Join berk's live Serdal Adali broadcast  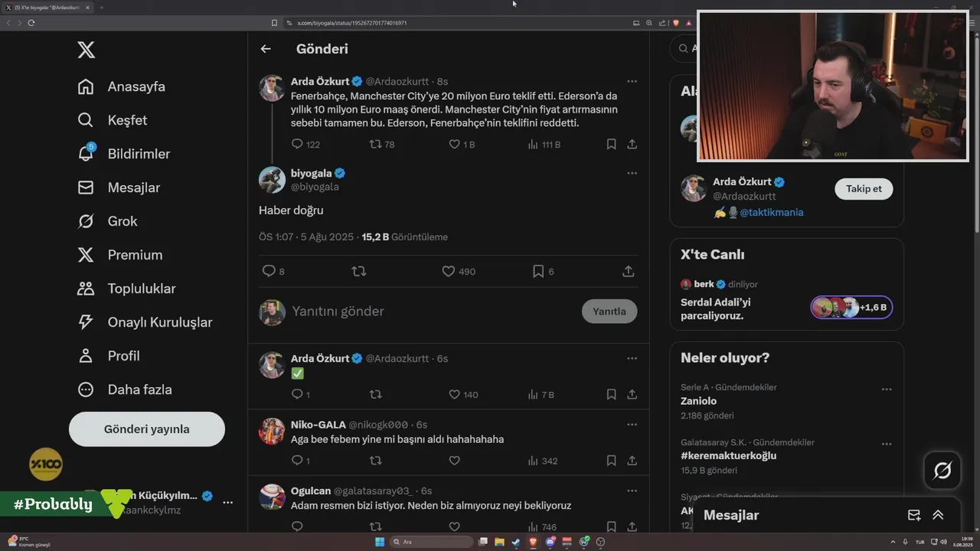pos(716,308)
